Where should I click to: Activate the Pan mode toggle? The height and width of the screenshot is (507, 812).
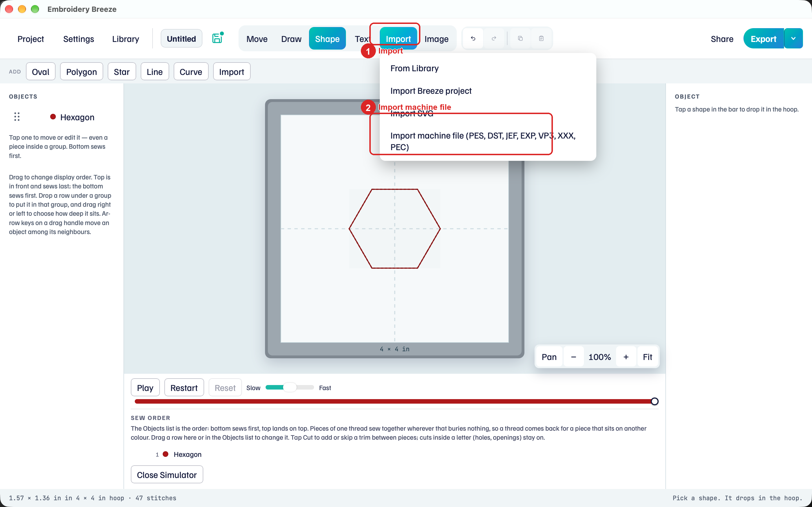(x=549, y=357)
